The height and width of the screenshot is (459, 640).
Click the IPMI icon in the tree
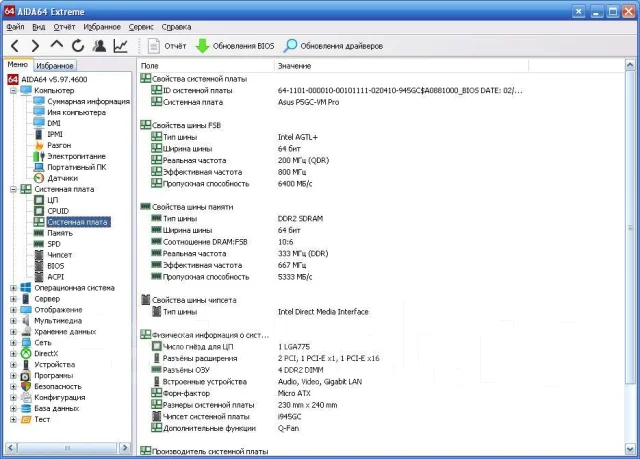pyautogui.click(x=39, y=134)
